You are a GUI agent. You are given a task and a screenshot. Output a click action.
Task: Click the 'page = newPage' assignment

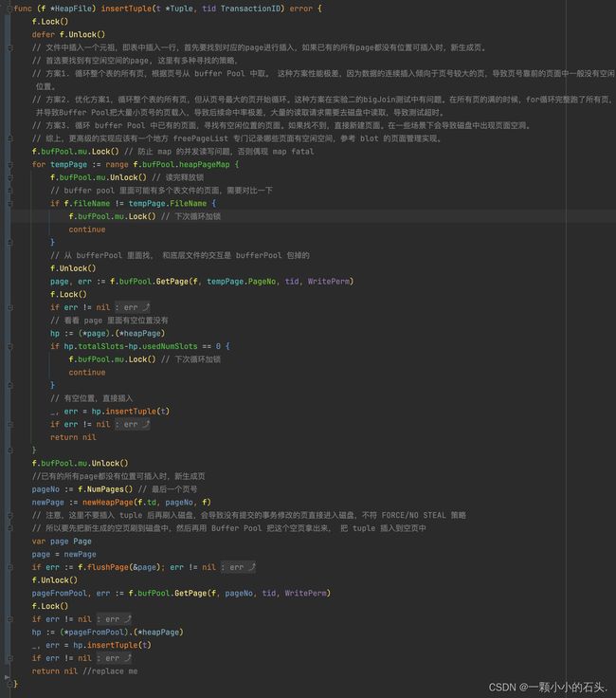click(63, 554)
